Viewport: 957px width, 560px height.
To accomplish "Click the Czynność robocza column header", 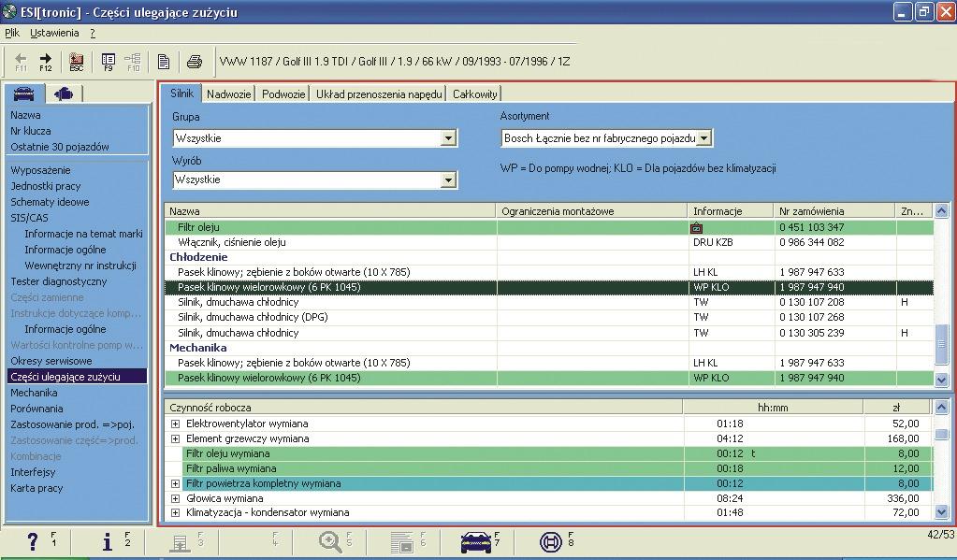I will (x=424, y=408).
